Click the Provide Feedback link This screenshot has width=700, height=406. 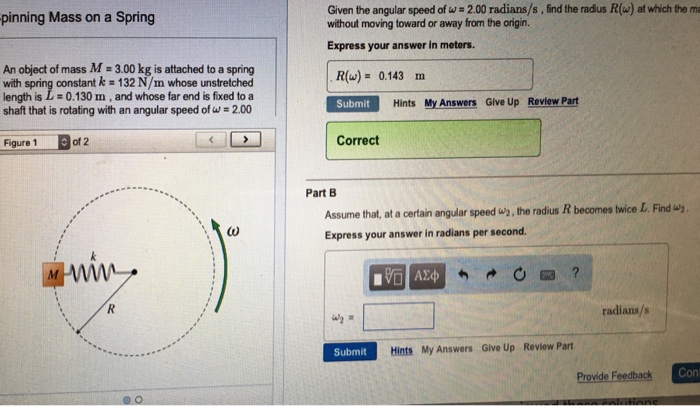click(614, 376)
